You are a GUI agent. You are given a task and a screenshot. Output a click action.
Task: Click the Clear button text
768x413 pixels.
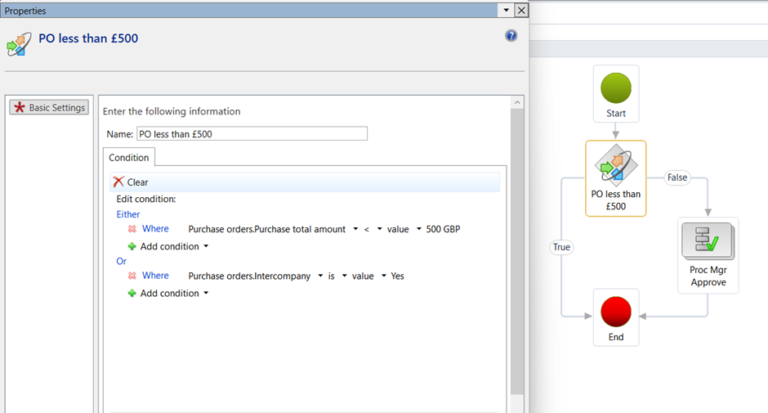point(138,182)
